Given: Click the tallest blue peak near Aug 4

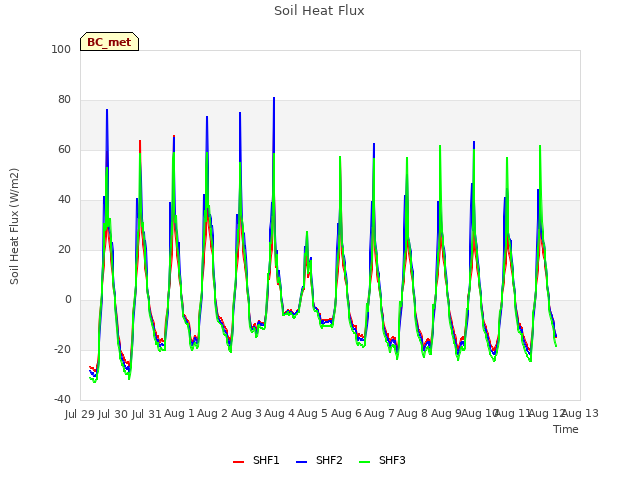Looking at the screenshot, I should pos(274,98).
